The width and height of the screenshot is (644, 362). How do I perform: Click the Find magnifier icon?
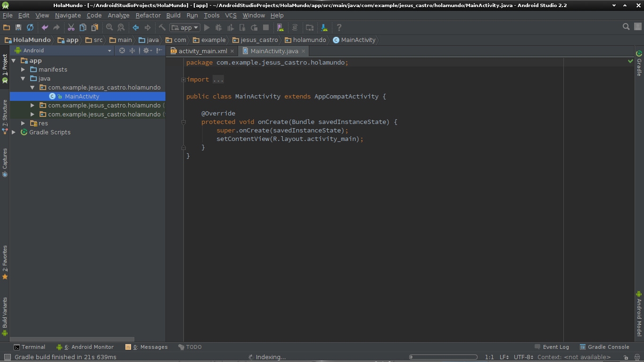109,28
